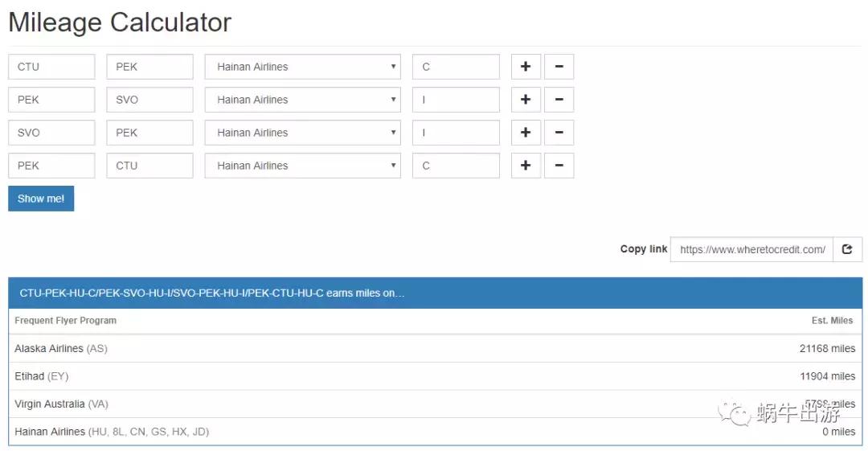Image resolution: width=868 pixels, height=451 pixels.
Task: Click the Est. Miles column header
Action: click(832, 320)
